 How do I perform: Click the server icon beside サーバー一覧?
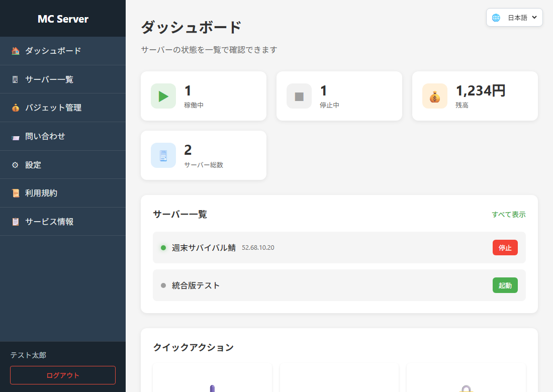pyautogui.click(x=15, y=79)
